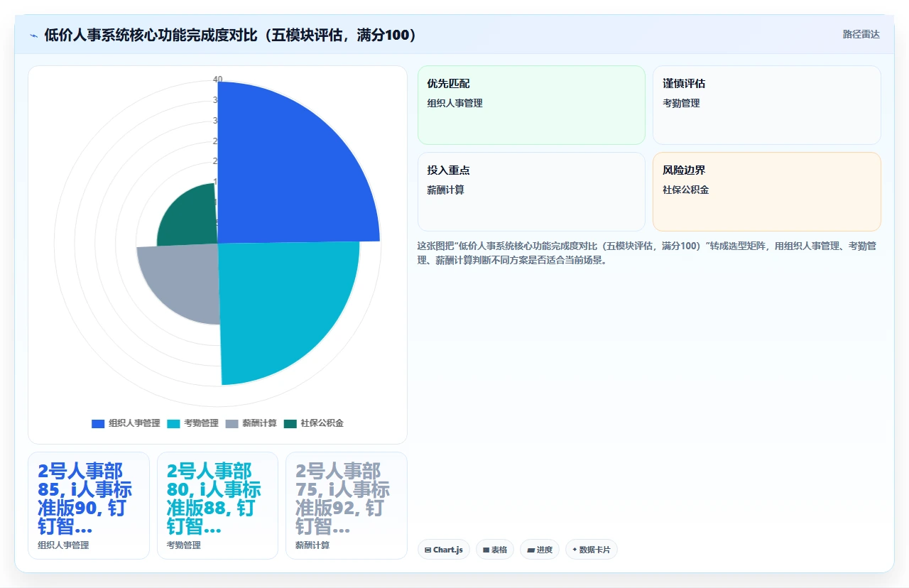Image resolution: width=909 pixels, height=588 pixels.
Task: Click the header icon beside the title
Action: click(x=34, y=36)
